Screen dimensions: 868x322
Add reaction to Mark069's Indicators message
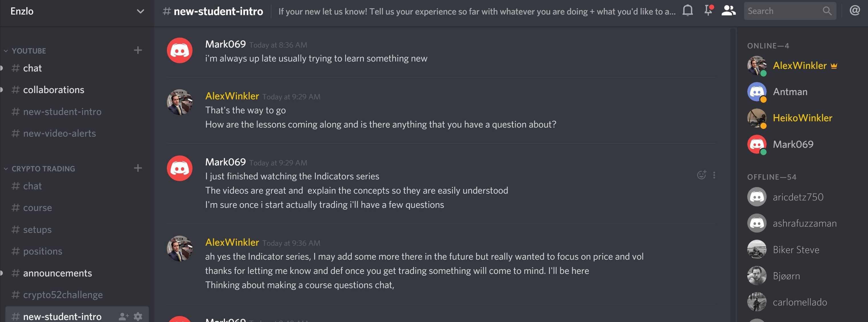point(701,175)
